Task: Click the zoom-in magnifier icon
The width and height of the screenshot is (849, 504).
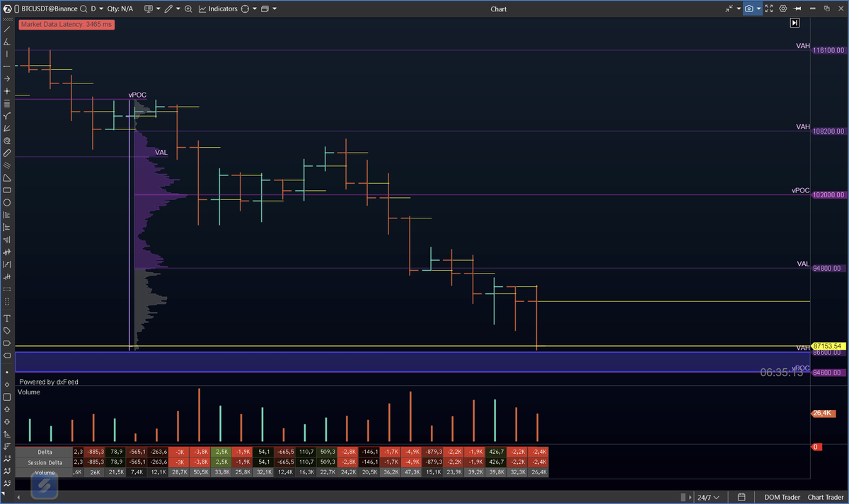Action: (189, 9)
